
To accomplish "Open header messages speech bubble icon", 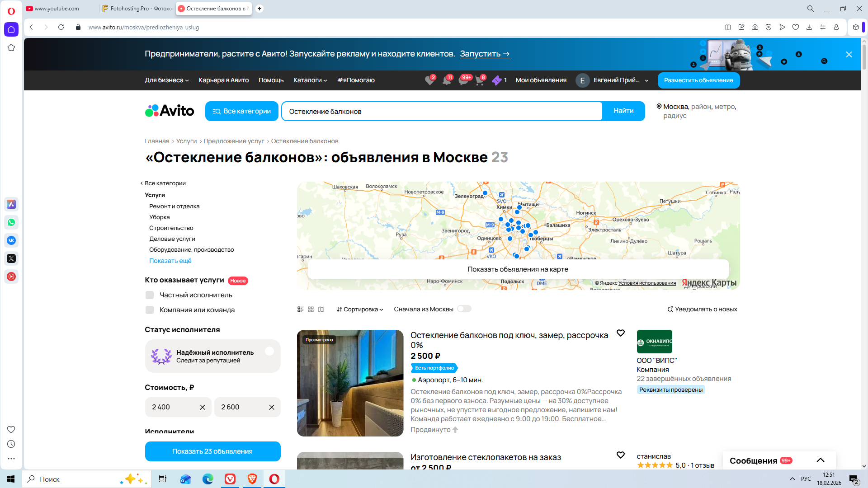I will (463, 80).
